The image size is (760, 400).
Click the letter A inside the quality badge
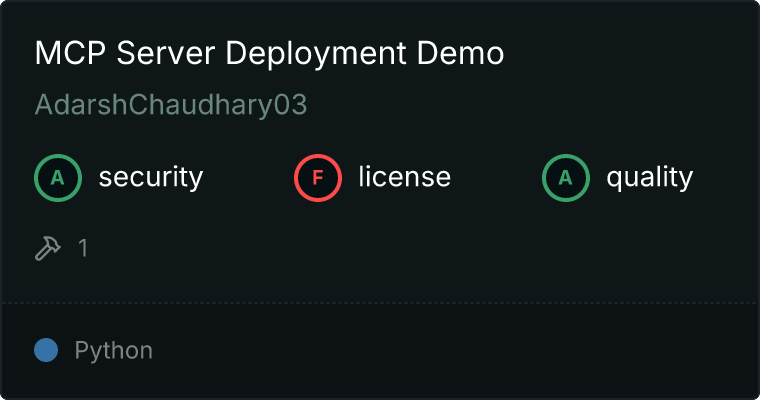[566, 178]
